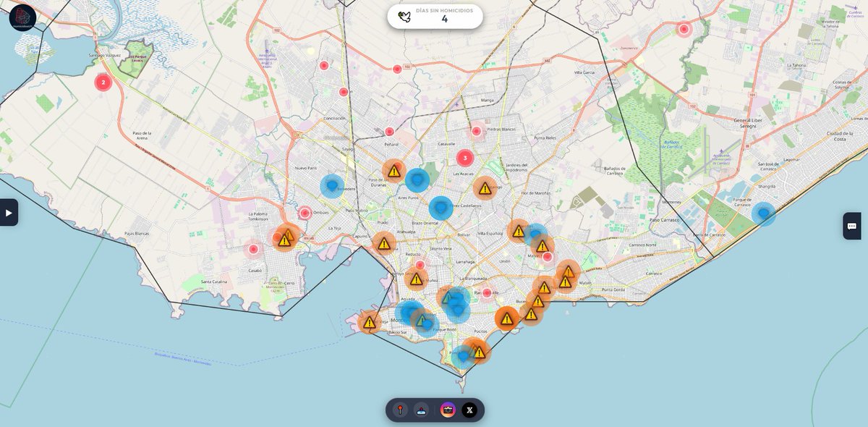Click warning marker near Villa Española
The height and width of the screenshot is (427, 868).
click(519, 231)
